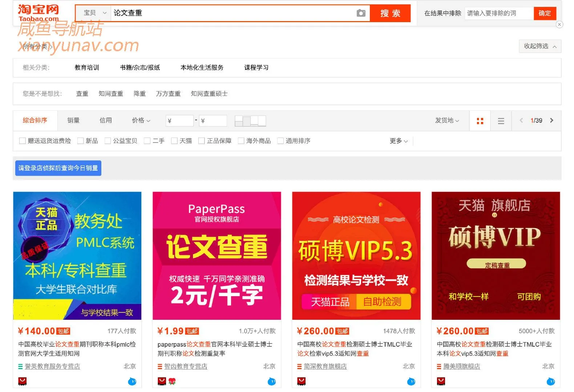Viewport: 574px width, 392px height.
Task: Click shop icon beside 誉英教育服务专营店
Action: [20, 367]
